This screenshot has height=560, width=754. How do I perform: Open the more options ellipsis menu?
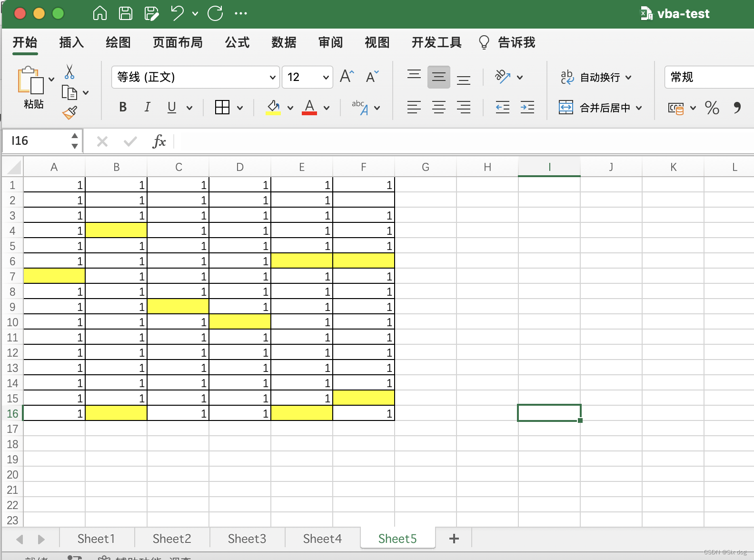(241, 13)
